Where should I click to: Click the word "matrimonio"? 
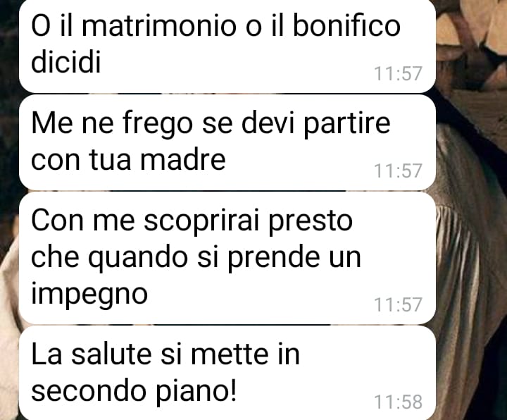(158, 25)
